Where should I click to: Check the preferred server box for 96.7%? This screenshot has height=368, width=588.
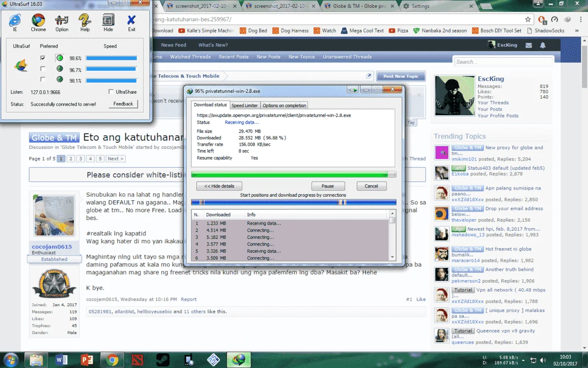click(43, 69)
